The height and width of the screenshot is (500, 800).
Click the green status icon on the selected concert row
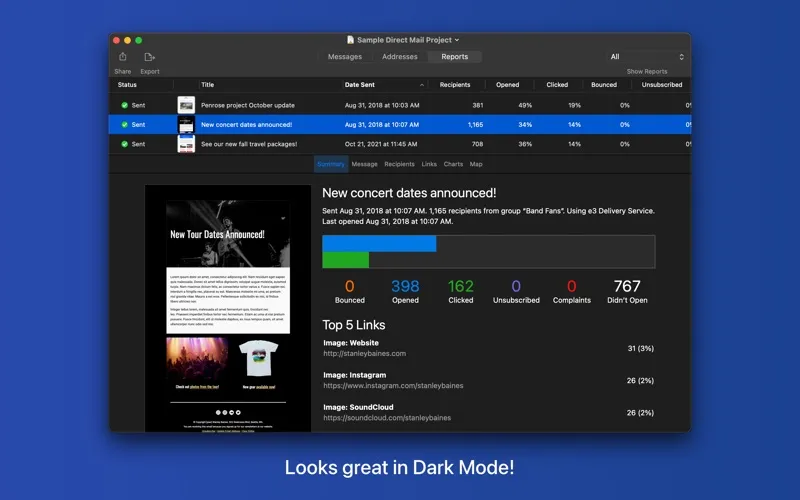(125, 125)
